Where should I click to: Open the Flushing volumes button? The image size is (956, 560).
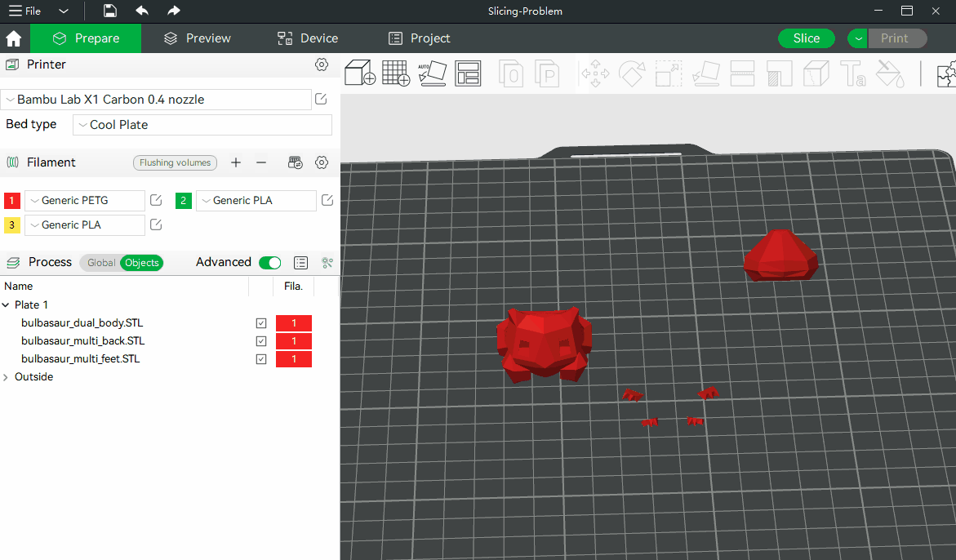click(x=175, y=162)
